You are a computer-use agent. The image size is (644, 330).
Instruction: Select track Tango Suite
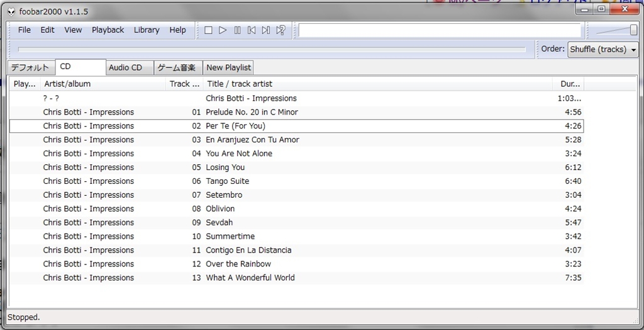pos(296,181)
